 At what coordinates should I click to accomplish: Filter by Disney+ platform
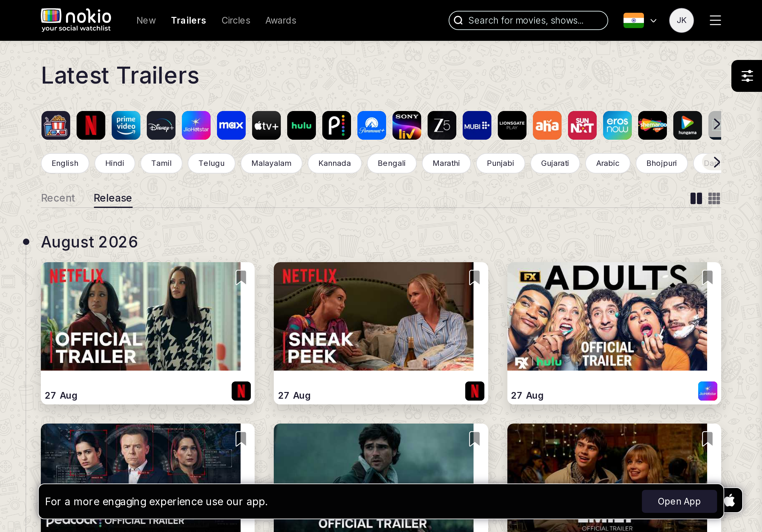[161, 125]
